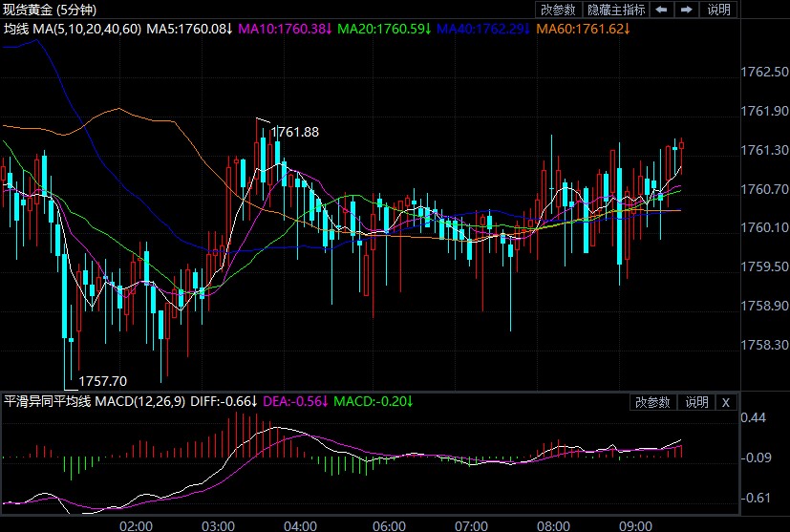Viewport: 790px width, 532px height.
Task: Select the magenta MA10:1760.38 value
Action: pyautogui.click(x=285, y=29)
